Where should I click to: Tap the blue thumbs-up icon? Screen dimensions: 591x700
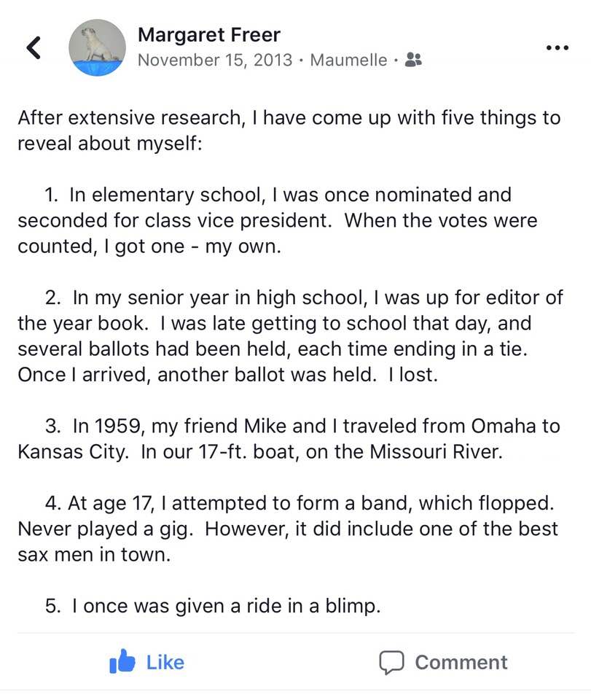122,661
